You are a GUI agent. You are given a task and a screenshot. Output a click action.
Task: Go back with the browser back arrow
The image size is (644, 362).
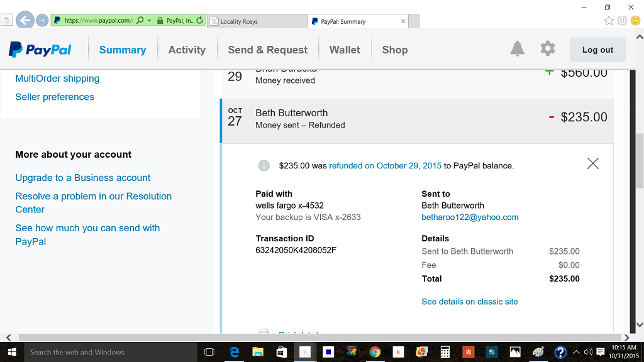[25, 19]
